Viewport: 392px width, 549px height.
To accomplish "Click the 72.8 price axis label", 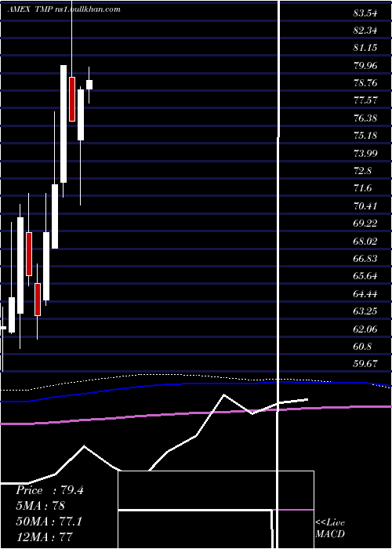I will point(362,171).
